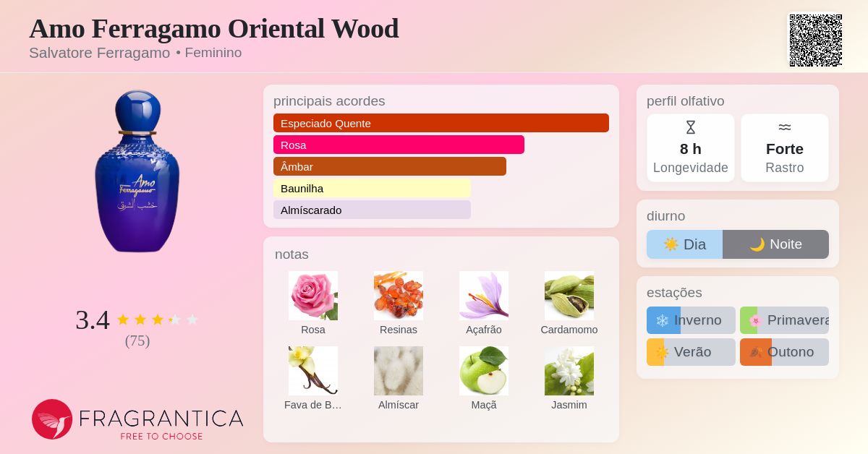Screen dimensions: 868x454
Task: Click the Longevidade label text
Action: (x=691, y=168)
